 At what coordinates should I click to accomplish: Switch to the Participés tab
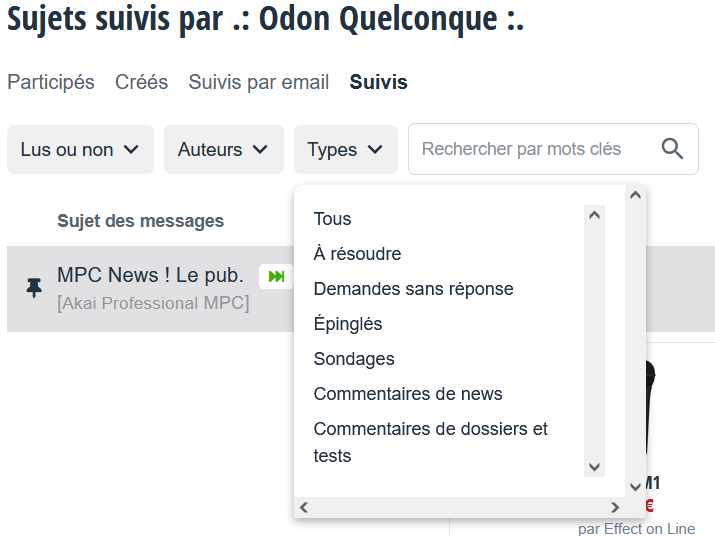coord(51,82)
